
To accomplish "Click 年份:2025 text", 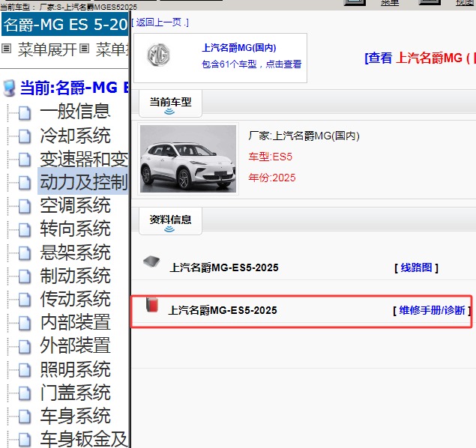I will tap(271, 178).
